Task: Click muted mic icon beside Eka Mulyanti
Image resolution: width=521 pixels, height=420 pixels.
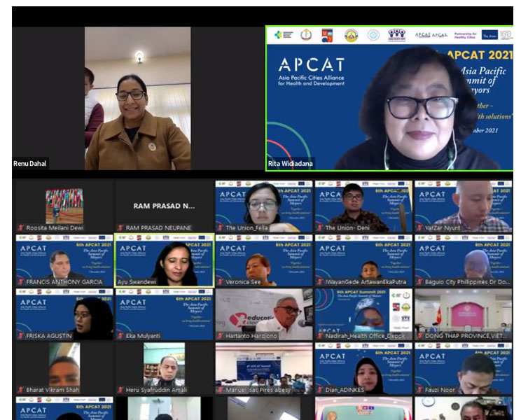Action: point(120,336)
